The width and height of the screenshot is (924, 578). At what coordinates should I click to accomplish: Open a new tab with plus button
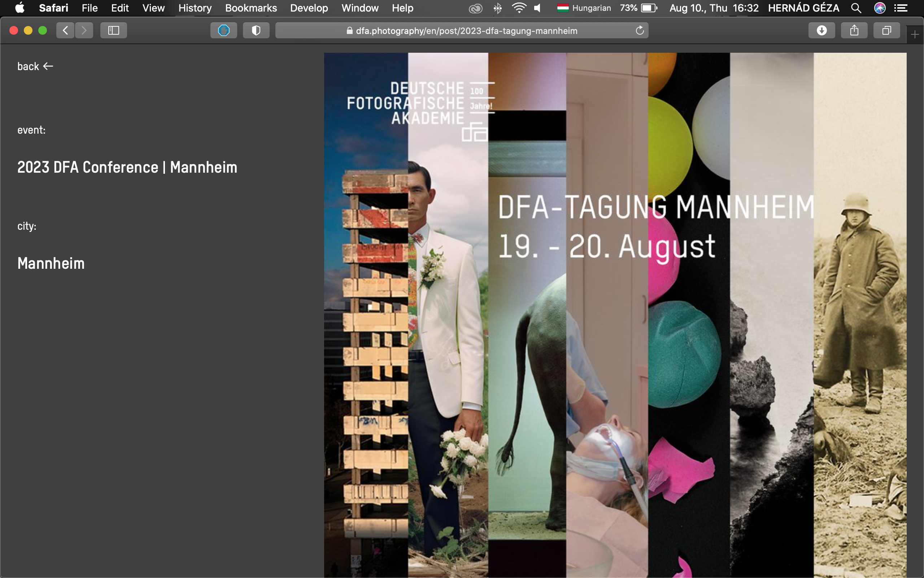(x=915, y=35)
